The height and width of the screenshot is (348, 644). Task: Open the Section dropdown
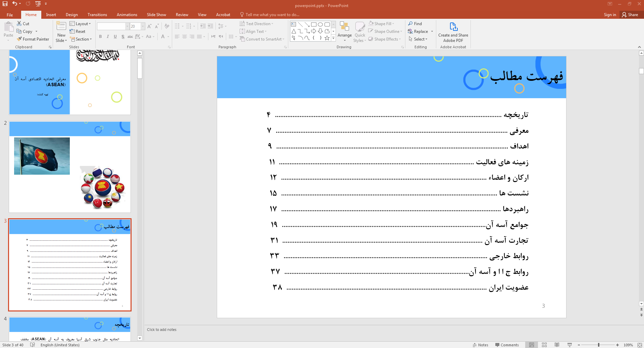coord(81,39)
